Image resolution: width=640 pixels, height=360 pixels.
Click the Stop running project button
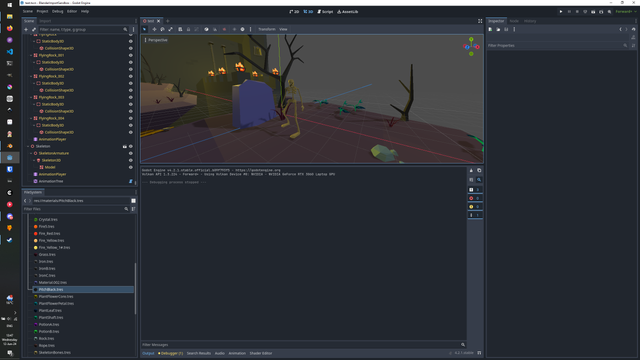[577, 12]
